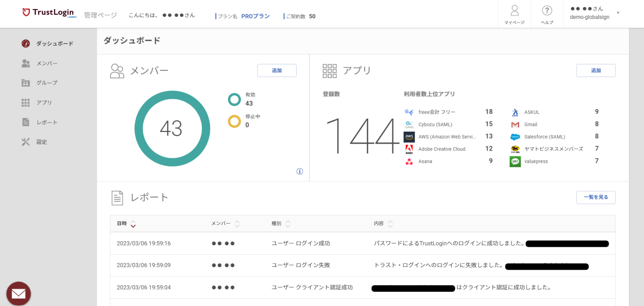Open the Members menu in the sidebar
This screenshot has width=644, height=306.
point(47,63)
